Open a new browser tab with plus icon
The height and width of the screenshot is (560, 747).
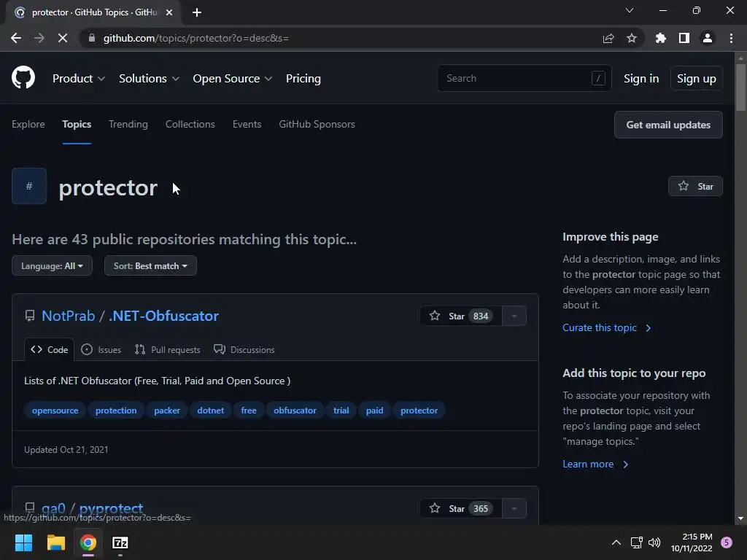click(x=197, y=12)
